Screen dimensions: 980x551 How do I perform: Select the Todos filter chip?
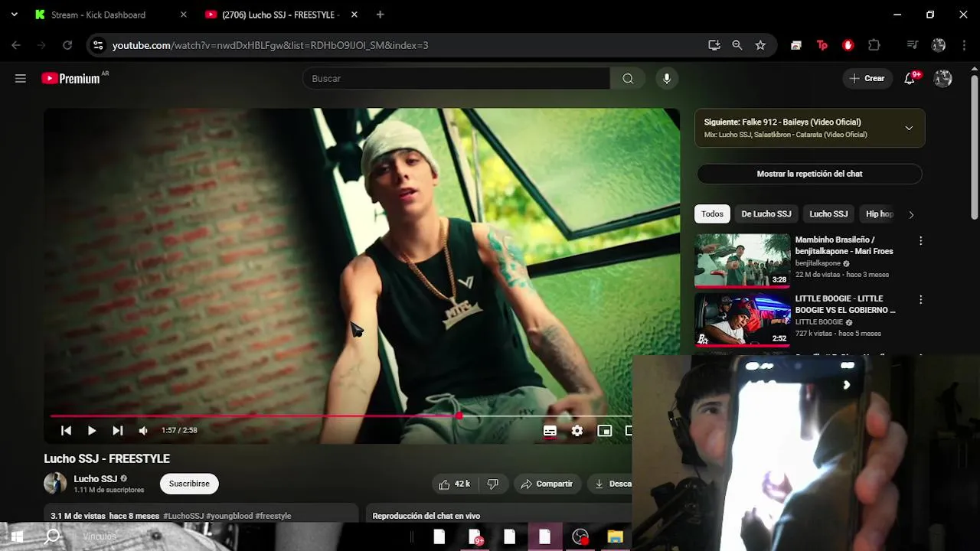pos(712,214)
